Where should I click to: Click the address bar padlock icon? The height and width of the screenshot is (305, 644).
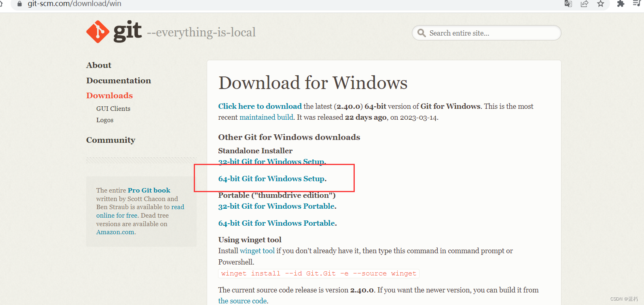19,4
